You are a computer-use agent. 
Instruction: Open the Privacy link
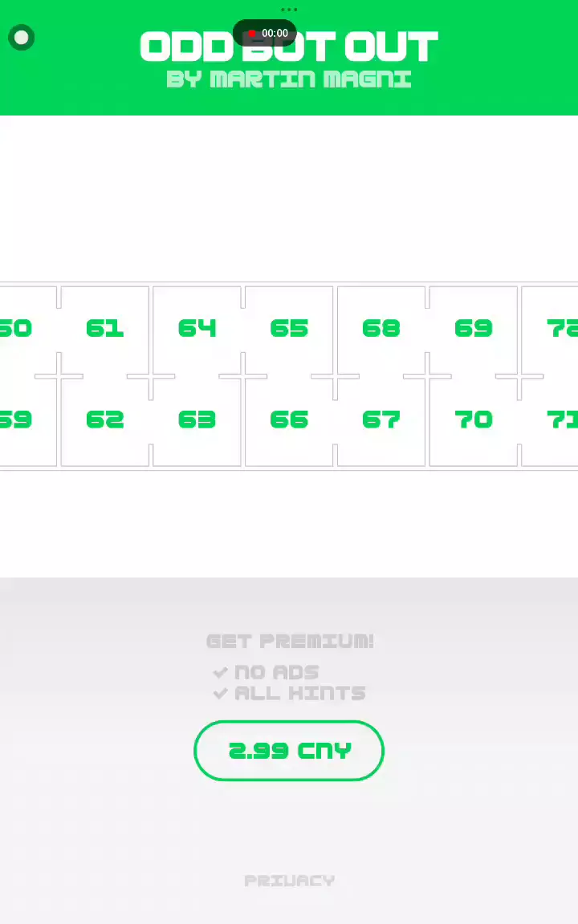[289, 881]
